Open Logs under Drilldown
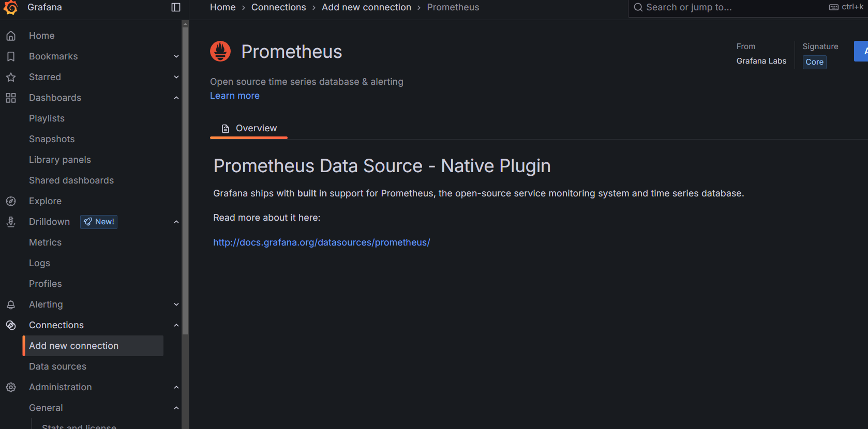This screenshot has width=868, height=429. 39,263
